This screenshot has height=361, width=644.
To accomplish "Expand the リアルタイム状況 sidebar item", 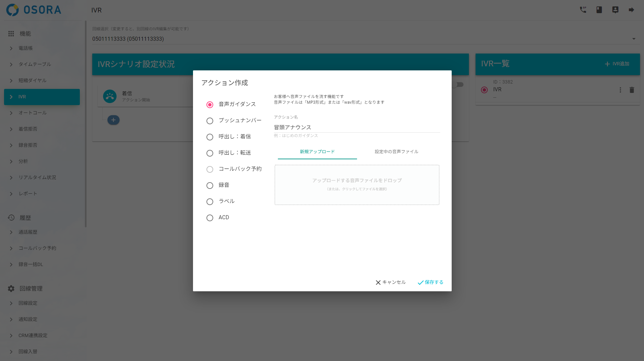I will pos(11,178).
